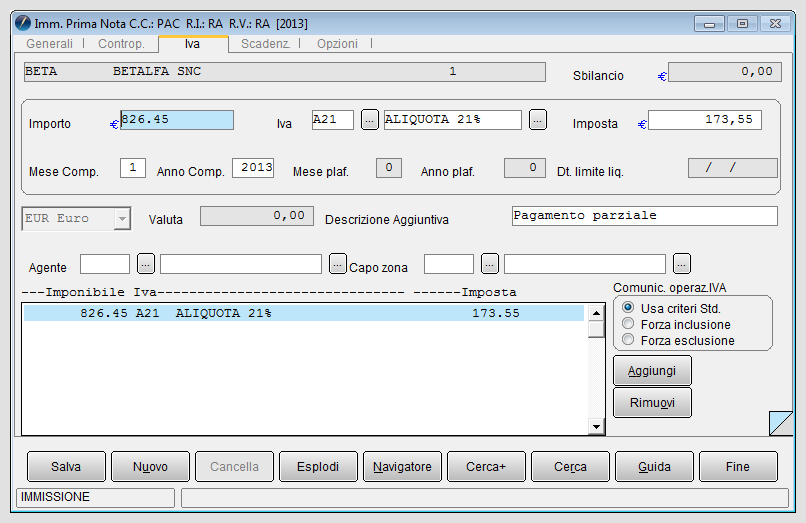
Task: Click the Salva button
Action: click(66, 466)
